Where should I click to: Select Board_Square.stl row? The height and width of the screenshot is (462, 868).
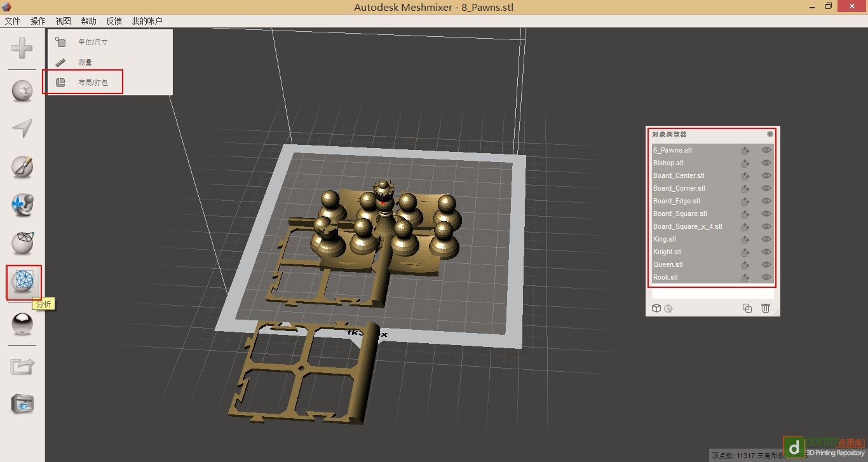pos(712,214)
